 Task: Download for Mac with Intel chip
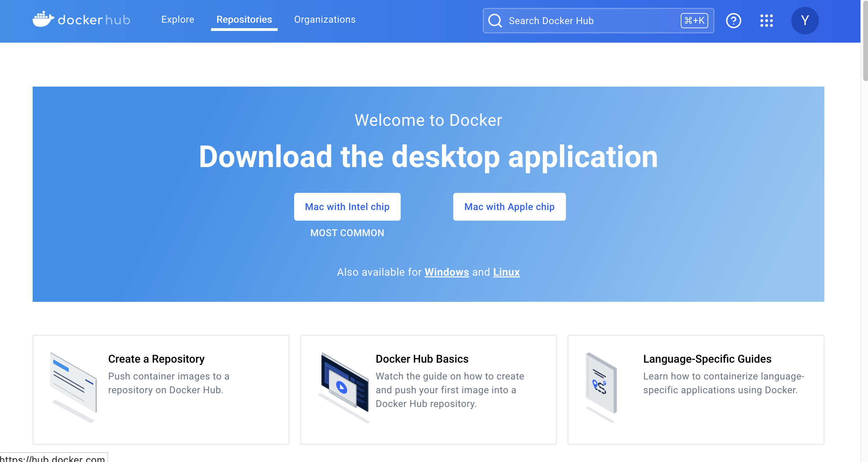347,207
